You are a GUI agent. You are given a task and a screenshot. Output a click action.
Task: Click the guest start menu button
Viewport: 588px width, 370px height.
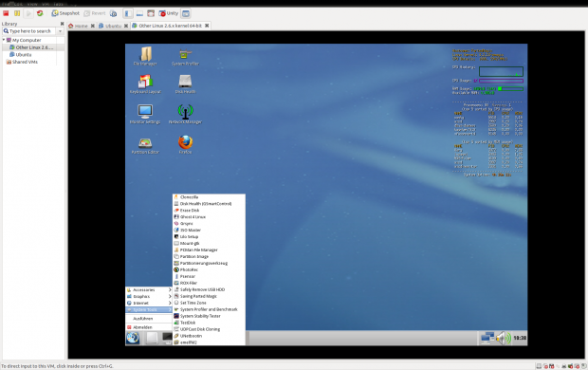point(133,338)
